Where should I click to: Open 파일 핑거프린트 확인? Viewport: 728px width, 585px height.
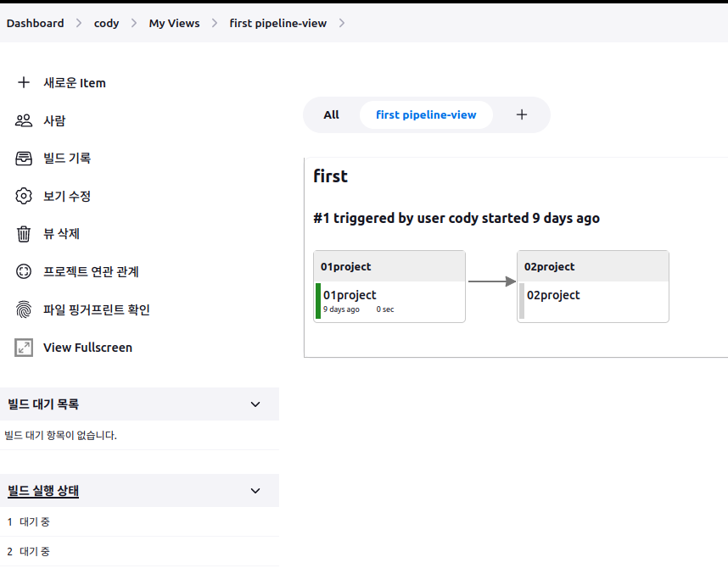97,309
